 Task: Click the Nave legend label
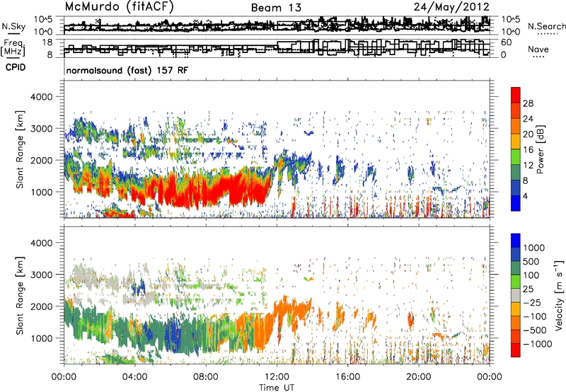tap(538, 49)
